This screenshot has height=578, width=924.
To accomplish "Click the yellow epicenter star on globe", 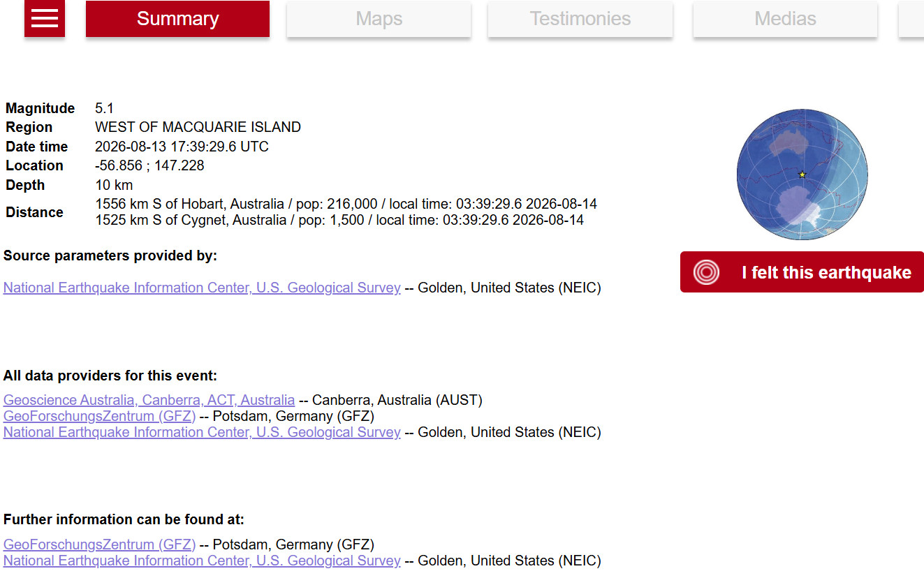I will [x=802, y=175].
